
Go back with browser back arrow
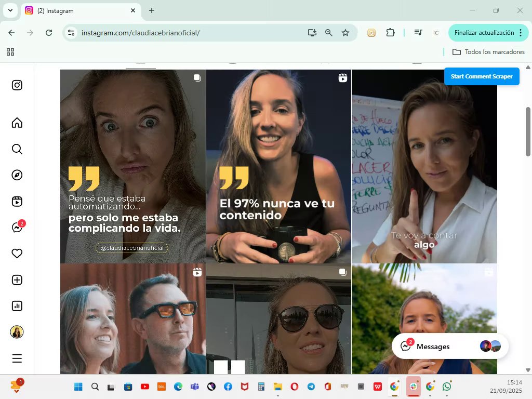tap(11, 33)
